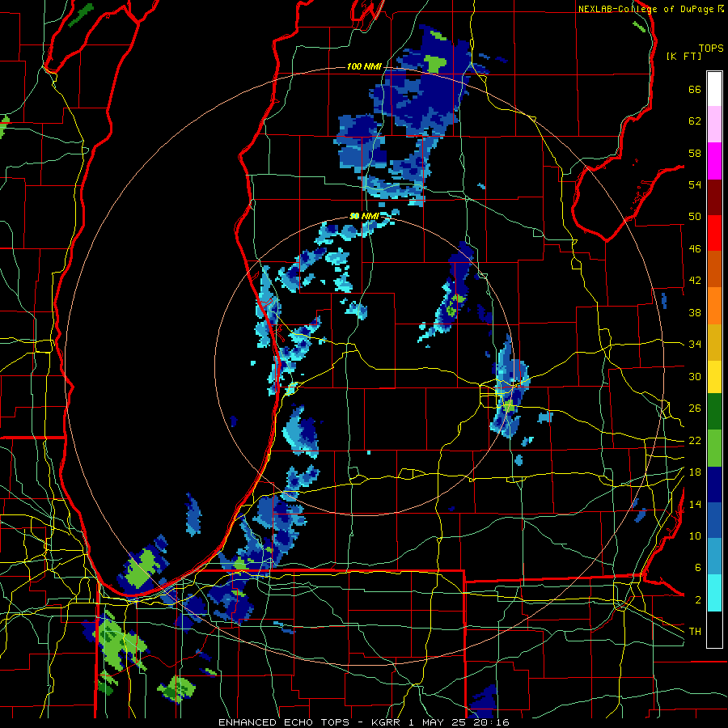Image resolution: width=728 pixels, height=728 pixels.
Task: Click the TH threshold label
Action: (x=695, y=631)
